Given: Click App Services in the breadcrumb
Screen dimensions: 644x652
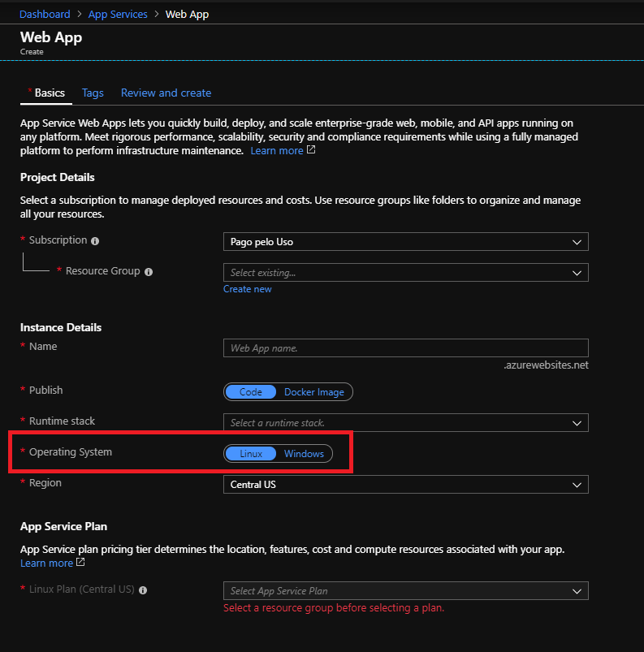Looking at the screenshot, I should click(118, 14).
